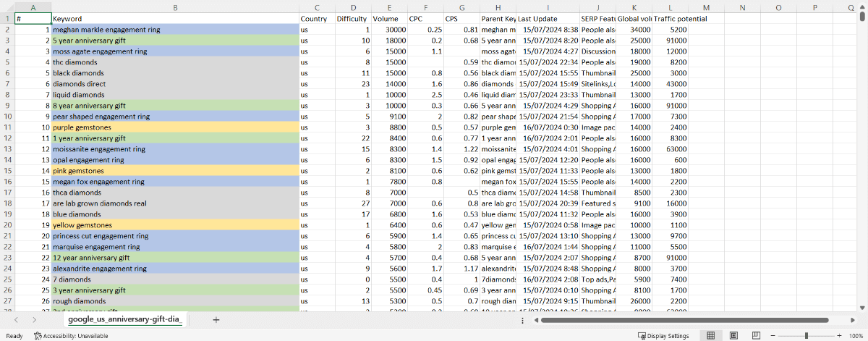This screenshot has height=341, width=868.
Task: Click zoom in plus button
Action: point(838,336)
